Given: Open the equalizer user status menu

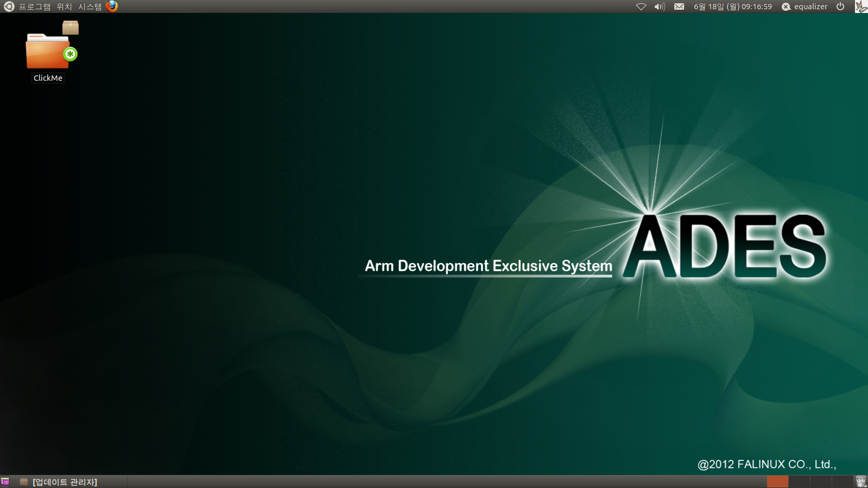Looking at the screenshot, I should [805, 7].
